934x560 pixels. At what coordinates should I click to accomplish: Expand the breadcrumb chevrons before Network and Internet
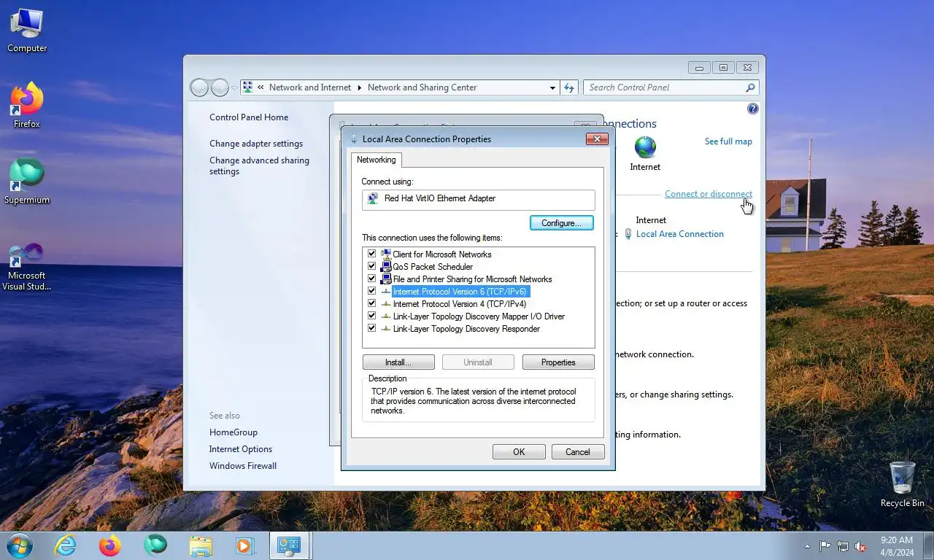(260, 87)
